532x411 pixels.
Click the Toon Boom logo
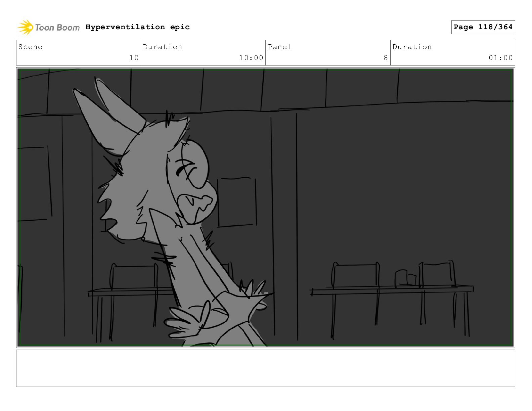point(49,27)
